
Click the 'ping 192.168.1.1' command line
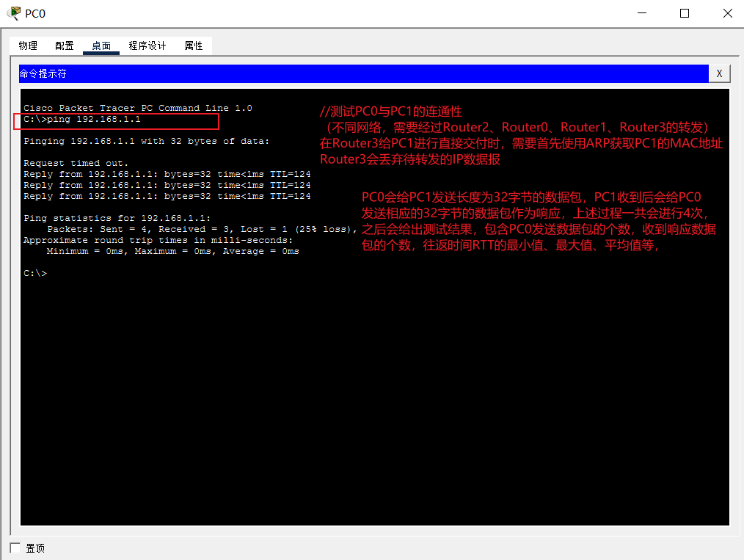82,119
